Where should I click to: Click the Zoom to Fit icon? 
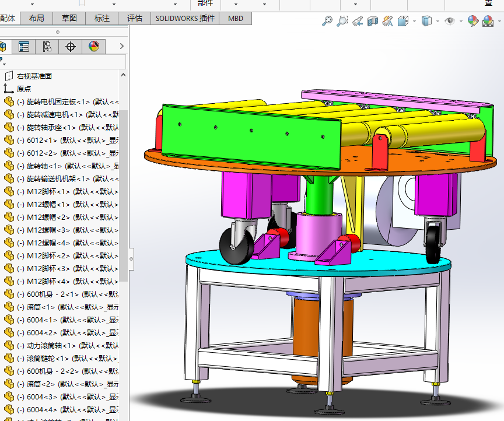(327, 21)
